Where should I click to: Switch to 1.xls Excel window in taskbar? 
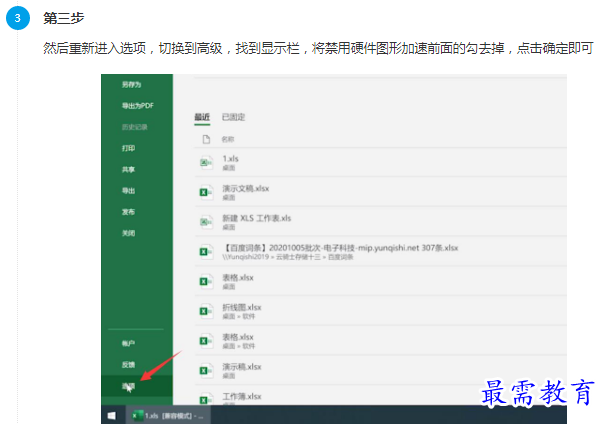168,416
